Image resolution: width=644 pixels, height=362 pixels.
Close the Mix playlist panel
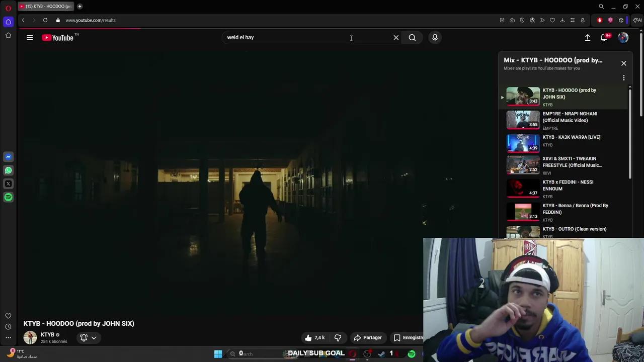coord(624,63)
